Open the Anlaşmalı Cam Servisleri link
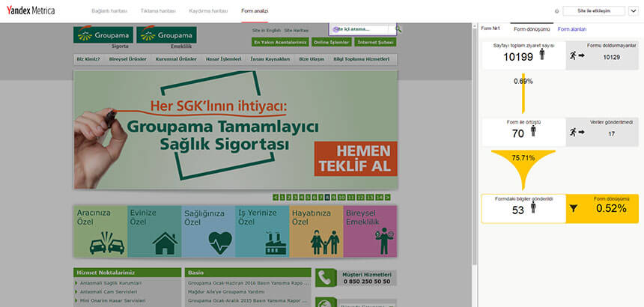The height and width of the screenshot is (307, 644). point(108,292)
